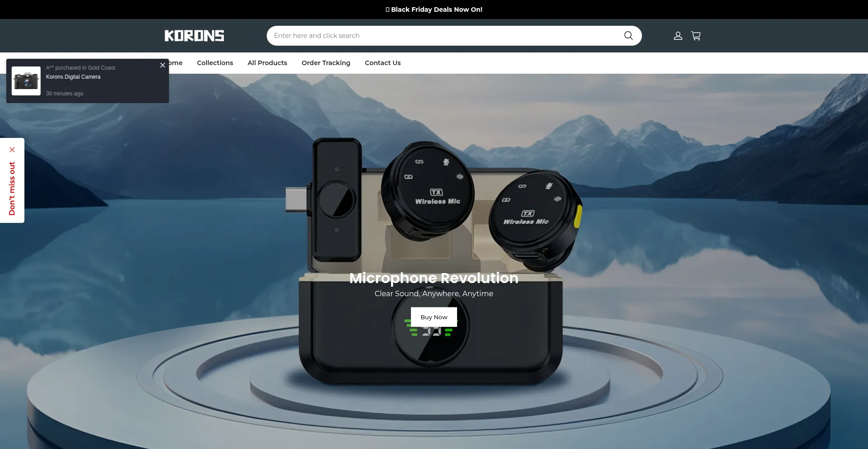Open the shopping cart icon
This screenshot has height=449, width=868.
(696, 36)
